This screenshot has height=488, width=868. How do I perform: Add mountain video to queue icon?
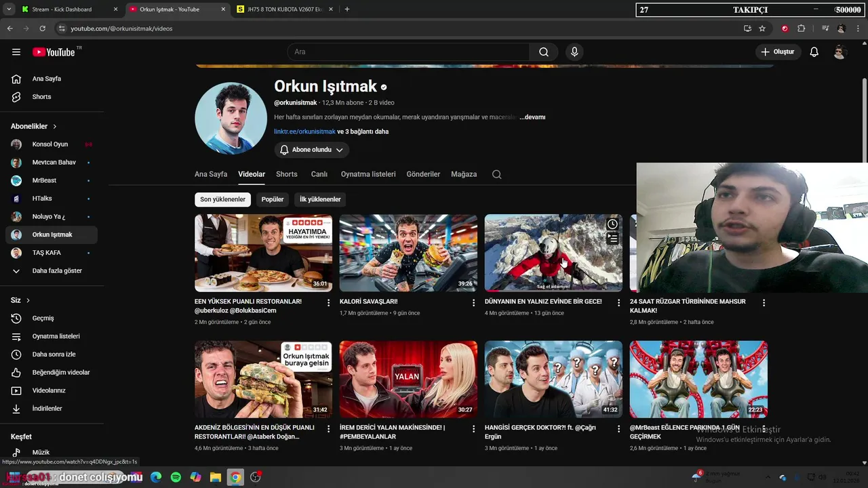click(x=612, y=239)
